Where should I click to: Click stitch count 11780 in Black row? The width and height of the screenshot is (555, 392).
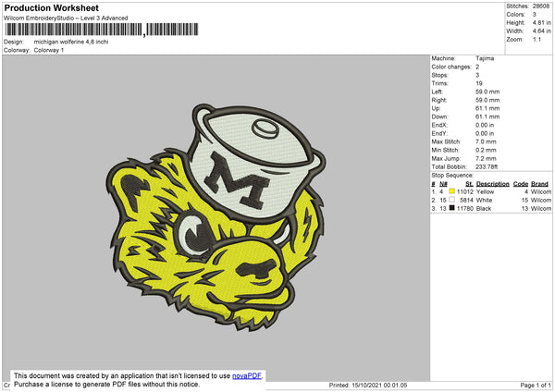pos(464,209)
